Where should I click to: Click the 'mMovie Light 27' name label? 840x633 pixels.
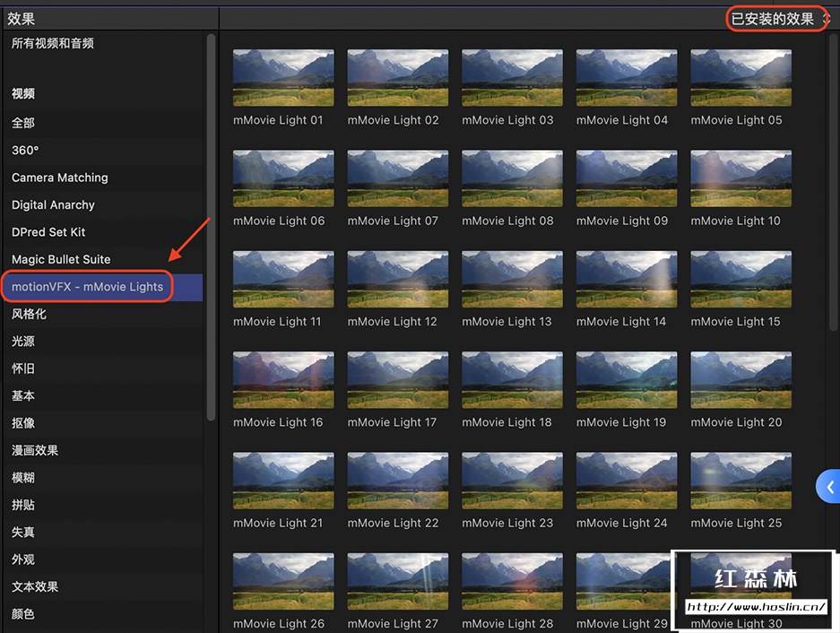(x=393, y=624)
